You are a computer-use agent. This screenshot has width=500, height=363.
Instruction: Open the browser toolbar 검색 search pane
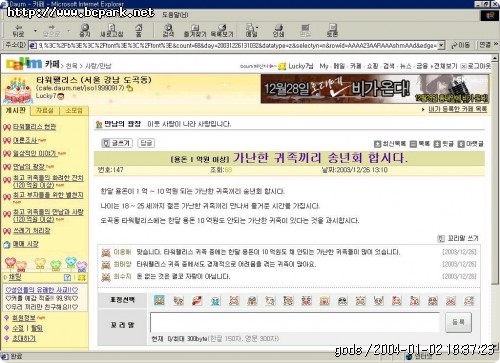(168, 30)
